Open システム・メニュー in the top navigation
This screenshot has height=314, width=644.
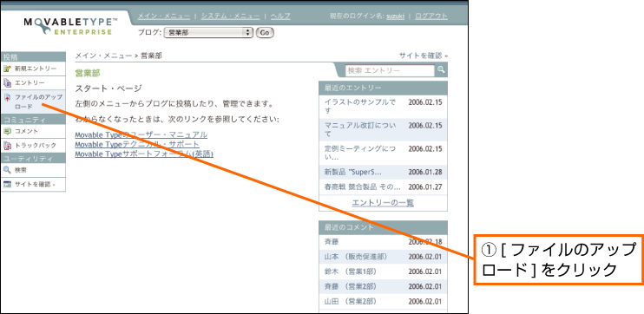(x=230, y=16)
